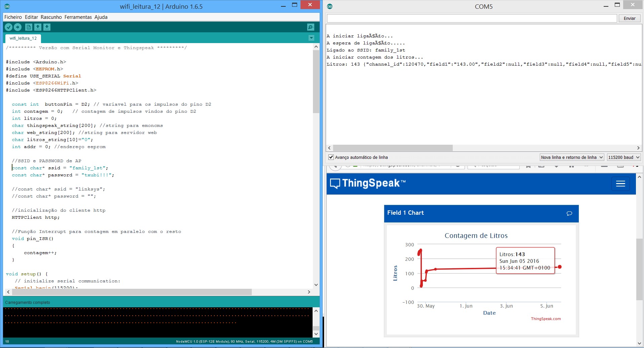
Task: Open the tab options dropdown arrow
Action: pos(311,38)
